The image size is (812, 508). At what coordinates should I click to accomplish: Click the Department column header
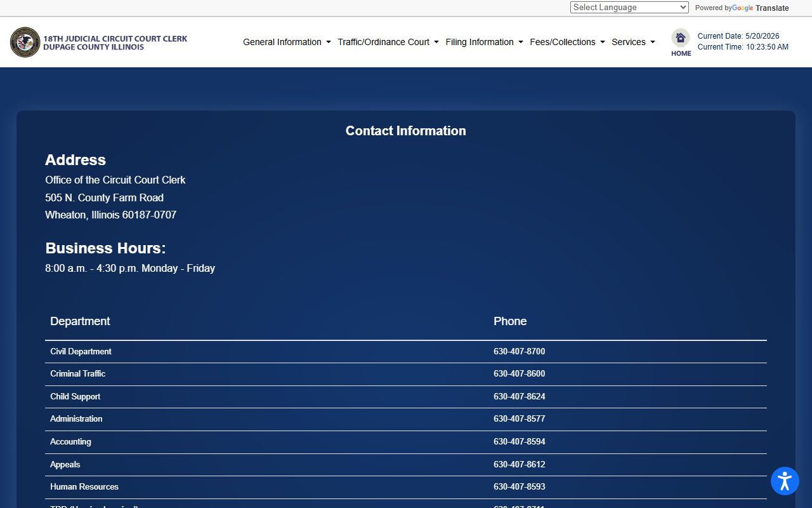(80, 321)
